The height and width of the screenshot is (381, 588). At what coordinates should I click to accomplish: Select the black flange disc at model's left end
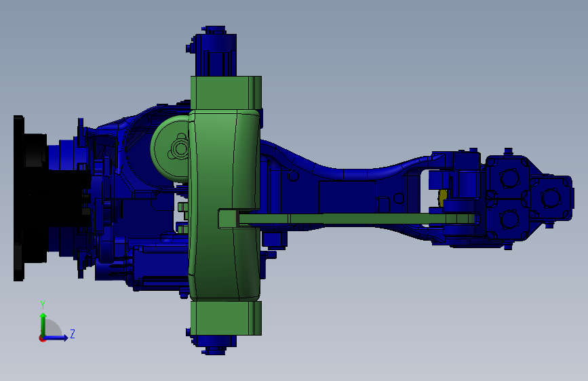coord(19,198)
